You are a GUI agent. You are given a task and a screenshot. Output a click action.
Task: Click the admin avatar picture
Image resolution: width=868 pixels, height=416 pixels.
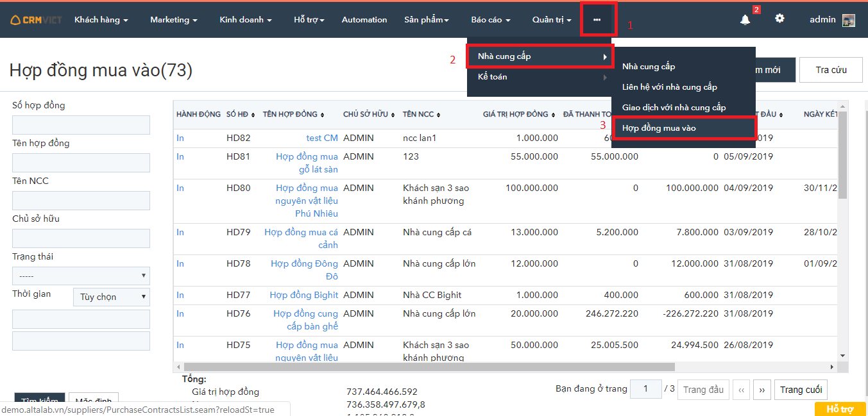(849, 20)
